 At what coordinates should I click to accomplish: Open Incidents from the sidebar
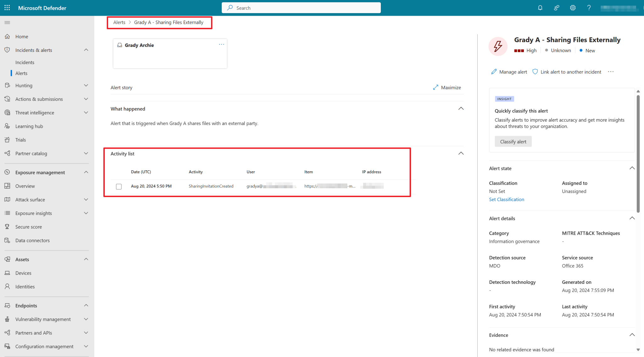(25, 62)
